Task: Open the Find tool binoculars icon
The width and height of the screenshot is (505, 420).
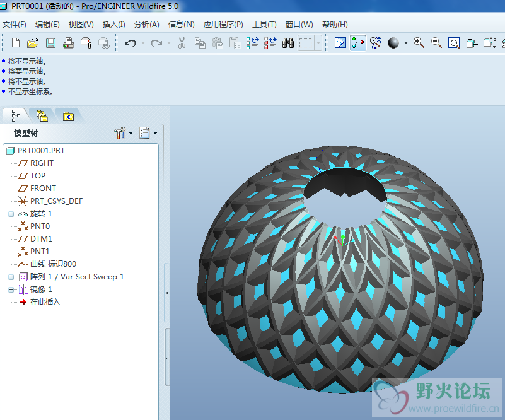Action: coord(288,43)
